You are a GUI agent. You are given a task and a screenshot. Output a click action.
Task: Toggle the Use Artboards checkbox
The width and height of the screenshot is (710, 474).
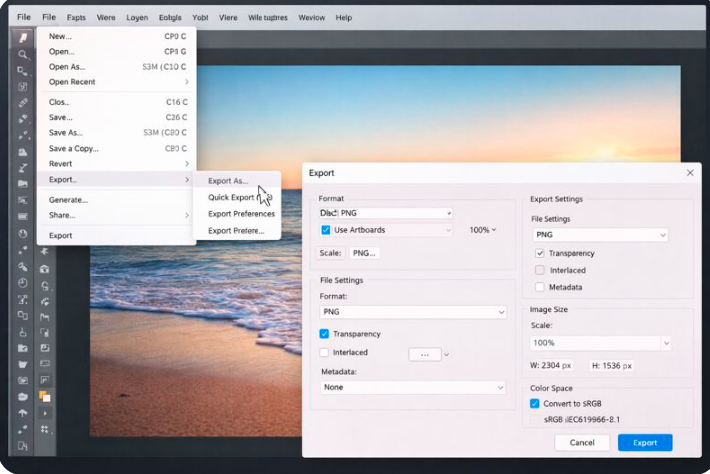[326, 230]
